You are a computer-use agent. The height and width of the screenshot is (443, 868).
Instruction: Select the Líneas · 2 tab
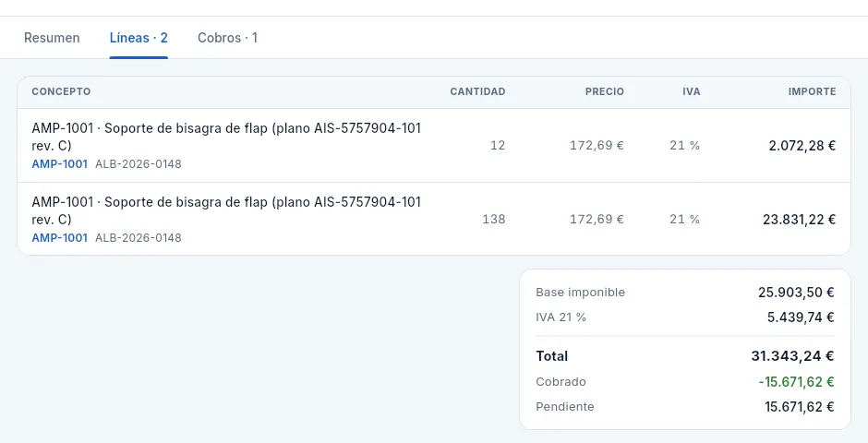coord(139,38)
